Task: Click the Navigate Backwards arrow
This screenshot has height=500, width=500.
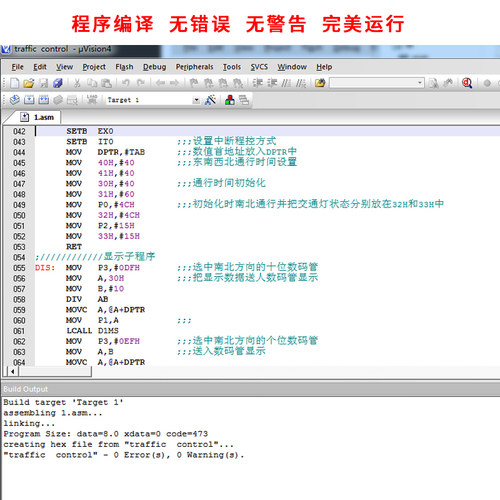Action: pyautogui.click(x=160, y=83)
